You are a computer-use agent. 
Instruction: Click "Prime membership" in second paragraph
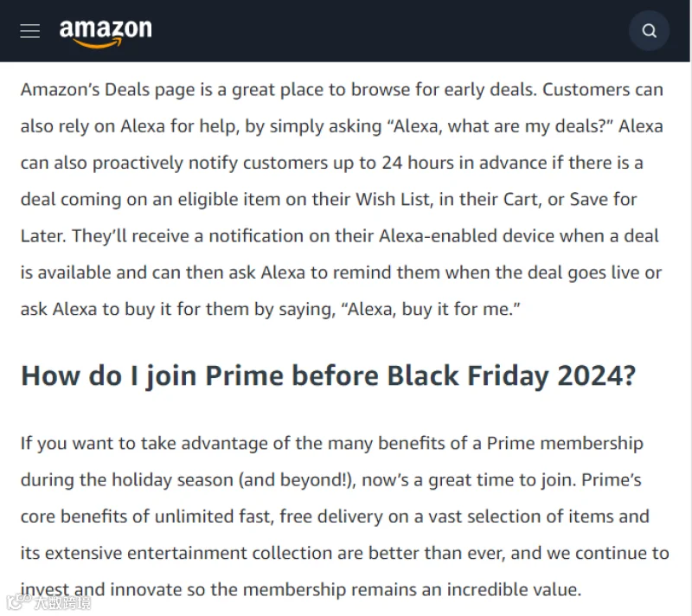click(565, 444)
